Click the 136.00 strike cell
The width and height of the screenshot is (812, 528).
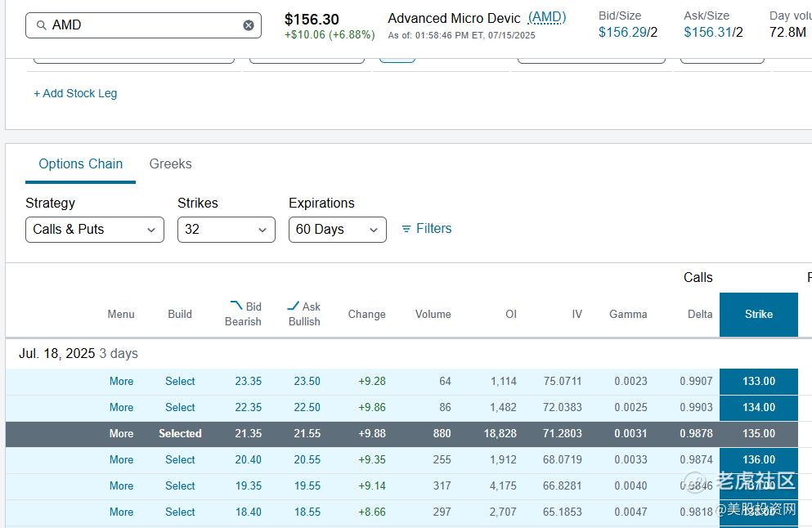[759, 459]
